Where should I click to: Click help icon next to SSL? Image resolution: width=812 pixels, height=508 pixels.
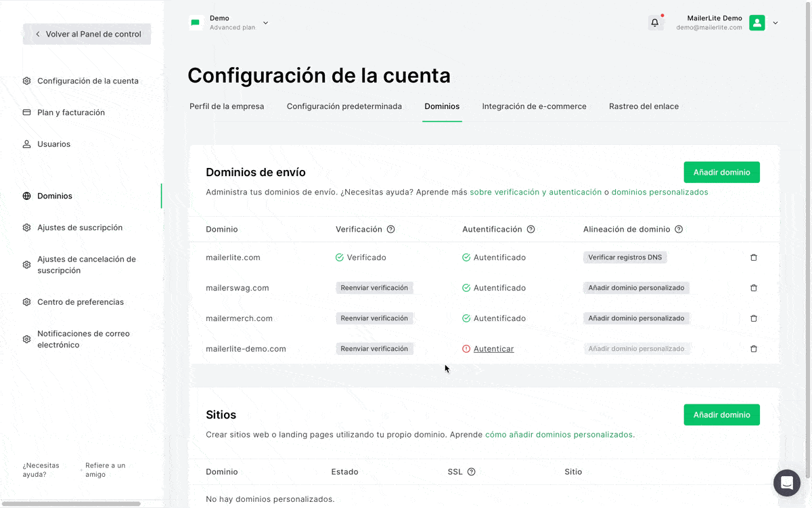point(472,472)
